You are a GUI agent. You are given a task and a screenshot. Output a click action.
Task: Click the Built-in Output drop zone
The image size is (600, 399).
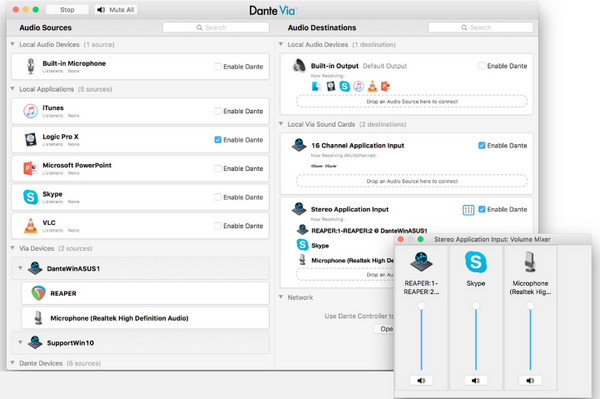[x=412, y=101]
